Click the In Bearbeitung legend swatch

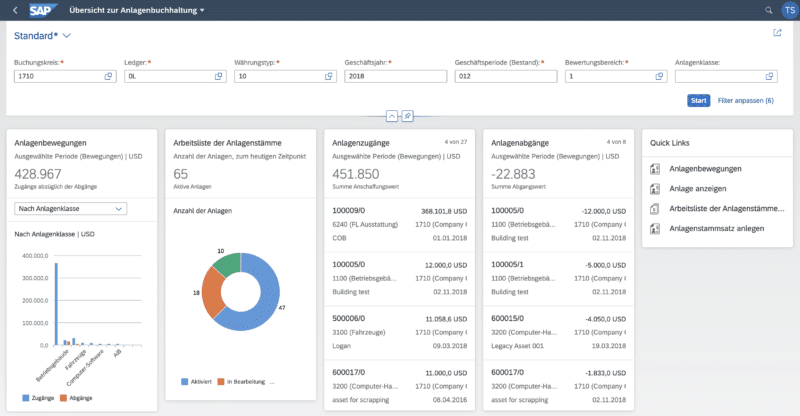tap(221, 382)
